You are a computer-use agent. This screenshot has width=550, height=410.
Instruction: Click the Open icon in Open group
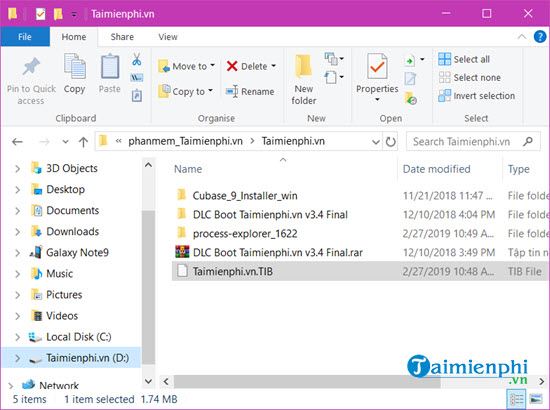click(x=410, y=60)
